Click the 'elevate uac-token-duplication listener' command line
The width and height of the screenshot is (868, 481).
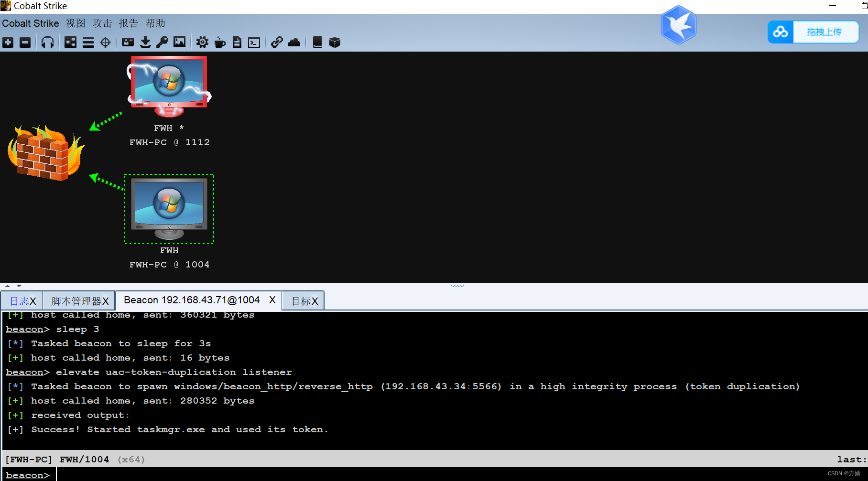pos(174,372)
